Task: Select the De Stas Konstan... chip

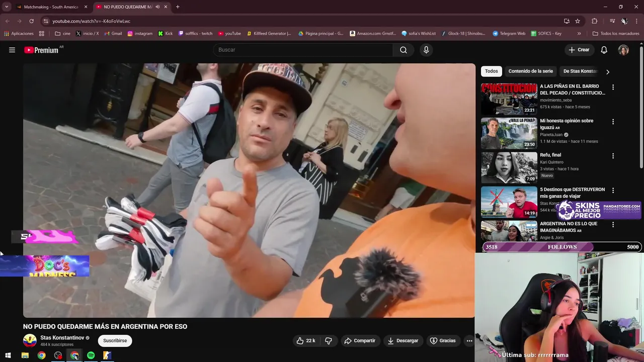Action: 580,71
